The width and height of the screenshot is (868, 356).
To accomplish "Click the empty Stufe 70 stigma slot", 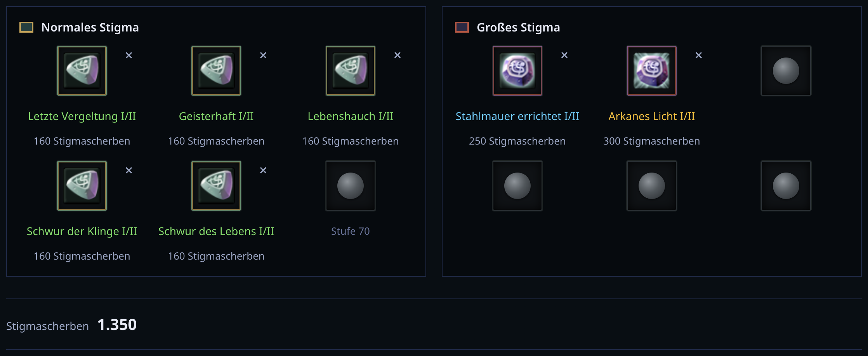I will [351, 186].
